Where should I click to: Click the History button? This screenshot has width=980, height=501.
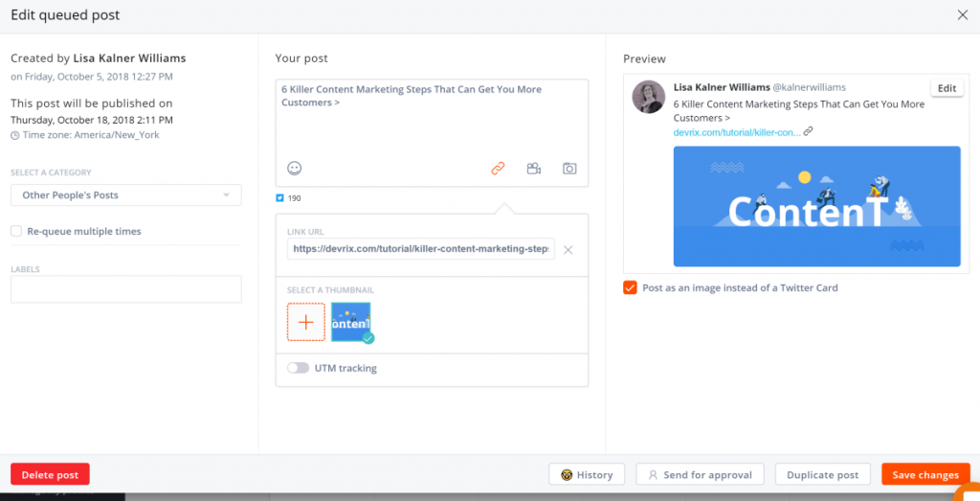[x=587, y=474]
